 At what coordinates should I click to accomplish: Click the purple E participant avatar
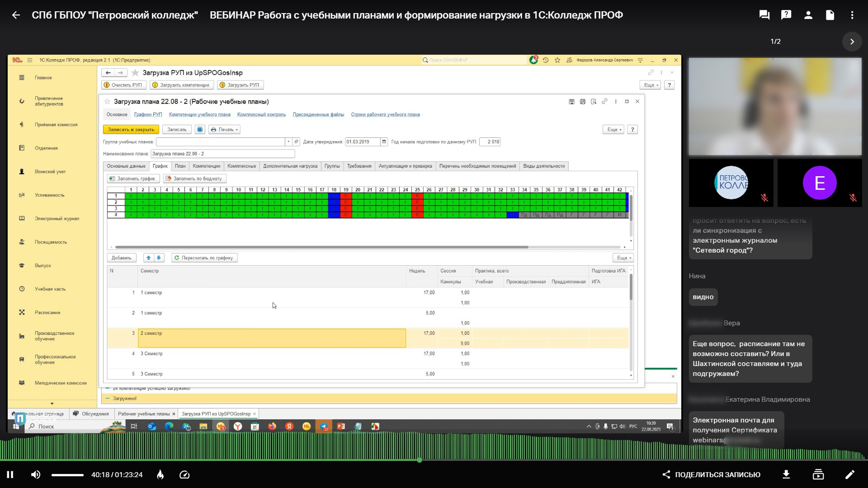click(x=819, y=183)
